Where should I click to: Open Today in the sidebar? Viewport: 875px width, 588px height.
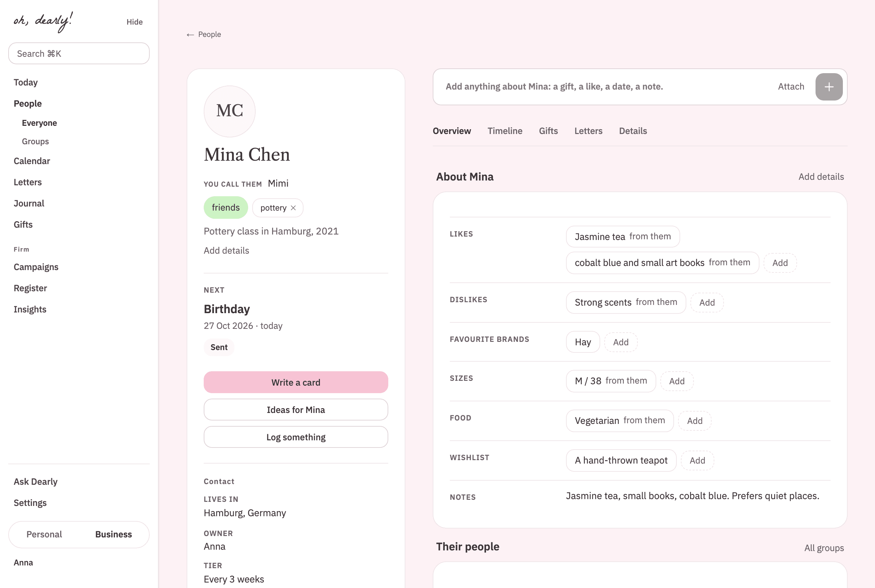click(x=26, y=82)
